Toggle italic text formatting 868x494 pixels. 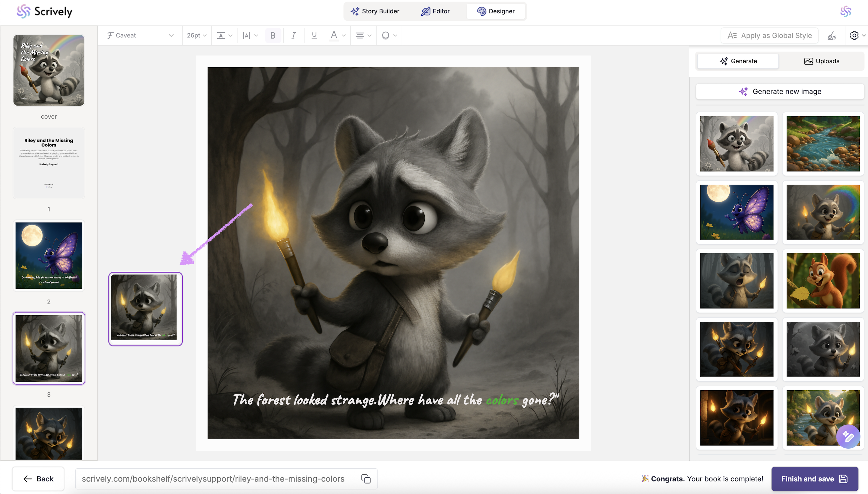294,35
